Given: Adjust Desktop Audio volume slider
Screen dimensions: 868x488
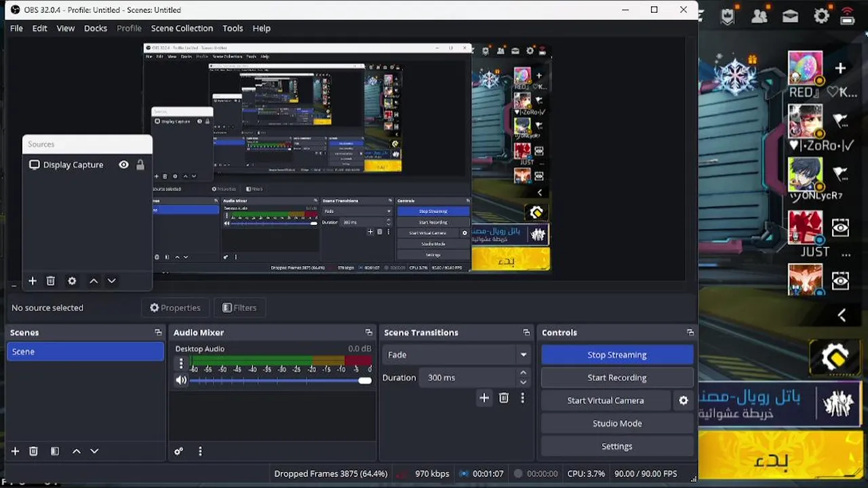Looking at the screenshot, I should tap(281, 380).
